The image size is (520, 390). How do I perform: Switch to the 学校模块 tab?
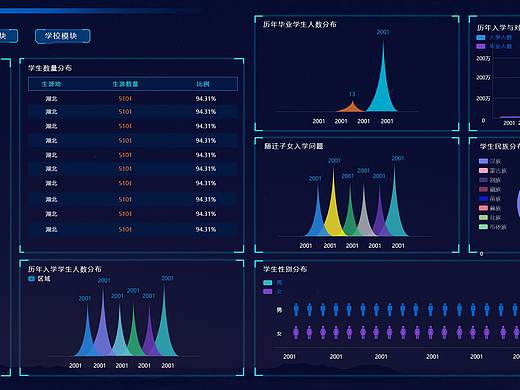pyautogui.click(x=62, y=36)
